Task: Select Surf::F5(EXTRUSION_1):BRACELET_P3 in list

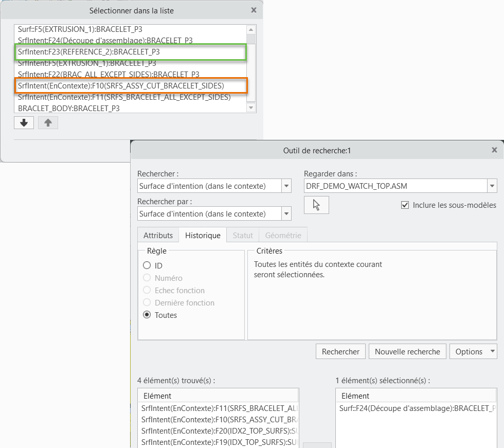Action: tap(130, 29)
